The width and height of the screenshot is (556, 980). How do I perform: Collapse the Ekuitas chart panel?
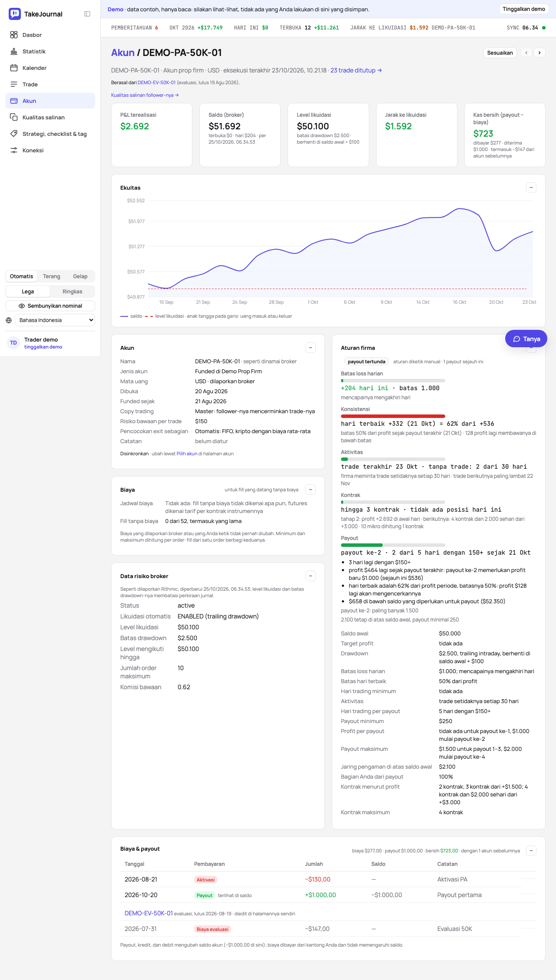click(x=531, y=187)
